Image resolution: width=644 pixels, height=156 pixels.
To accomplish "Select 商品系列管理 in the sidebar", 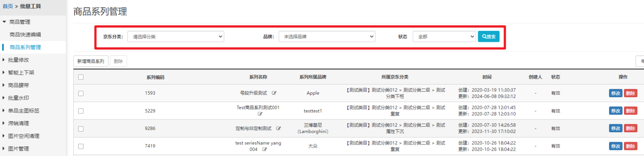I will click(25, 47).
